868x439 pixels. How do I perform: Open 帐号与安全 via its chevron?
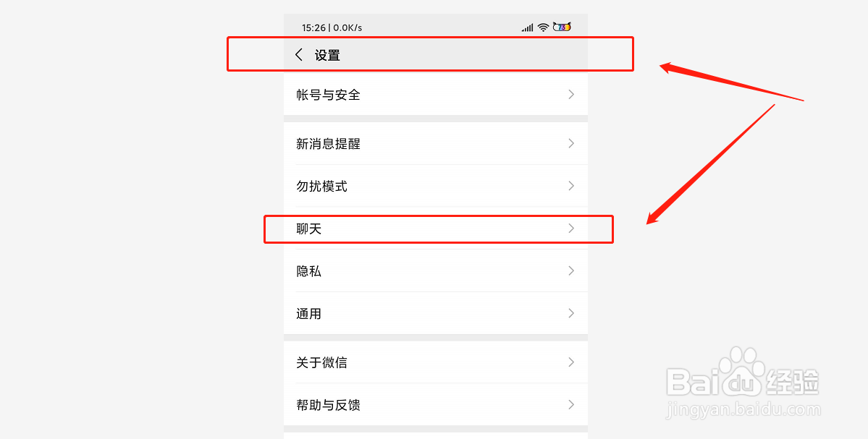(571, 94)
